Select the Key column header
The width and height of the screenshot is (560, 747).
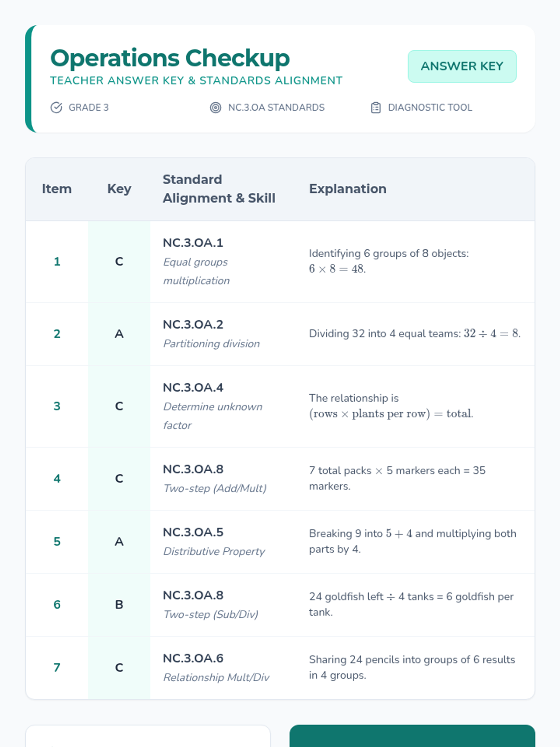[x=119, y=189]
